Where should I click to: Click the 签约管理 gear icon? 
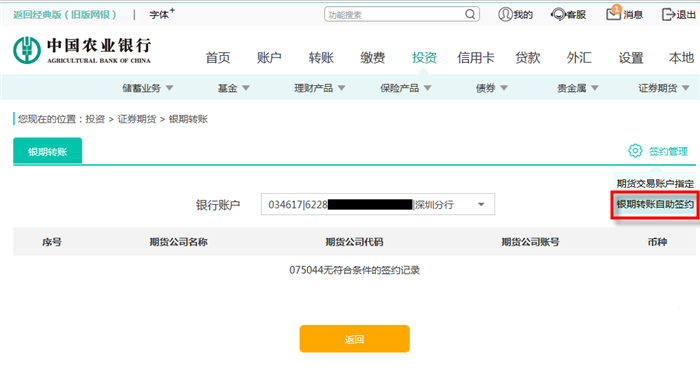point(635,151)
